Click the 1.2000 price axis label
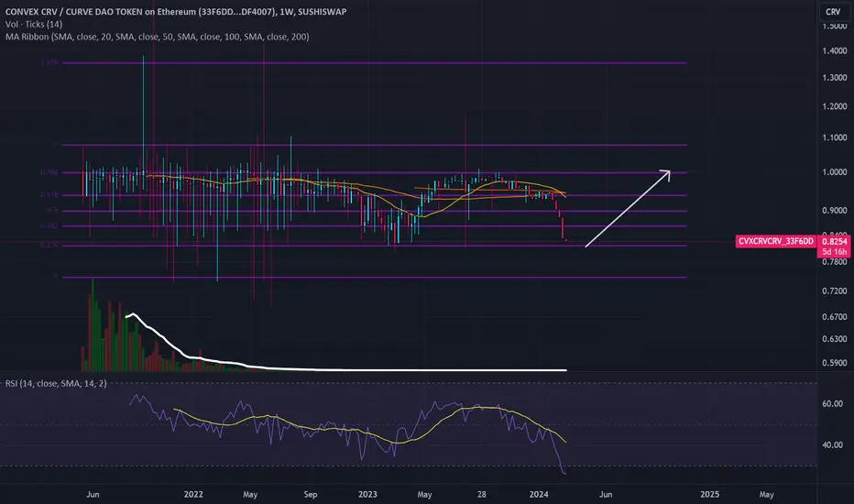The image size is (854, 504). pos(835,106)
